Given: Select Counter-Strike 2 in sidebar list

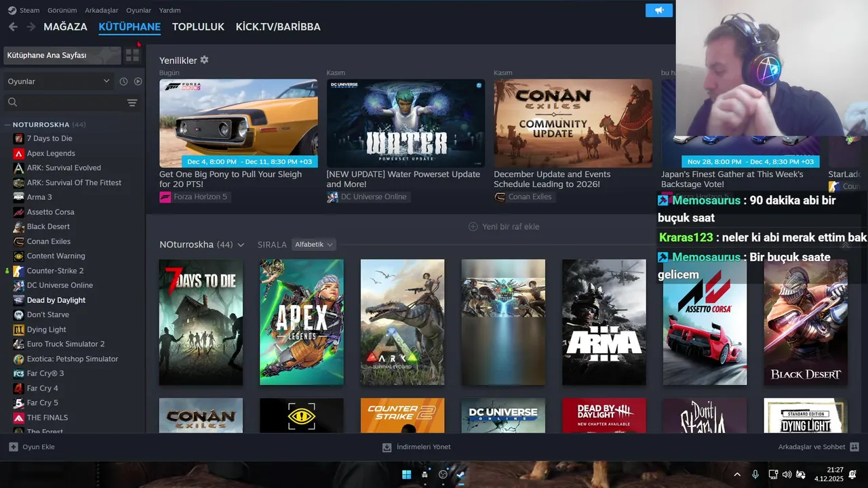Looking at the screenshot, I should click(x=55, y=270).
